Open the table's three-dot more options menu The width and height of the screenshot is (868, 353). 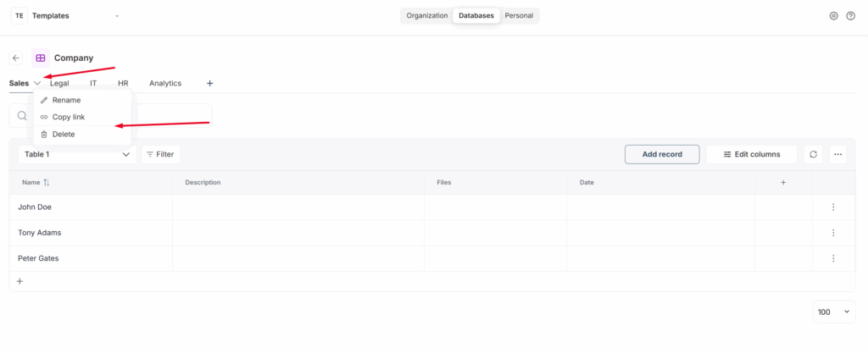tap(837, 154)
